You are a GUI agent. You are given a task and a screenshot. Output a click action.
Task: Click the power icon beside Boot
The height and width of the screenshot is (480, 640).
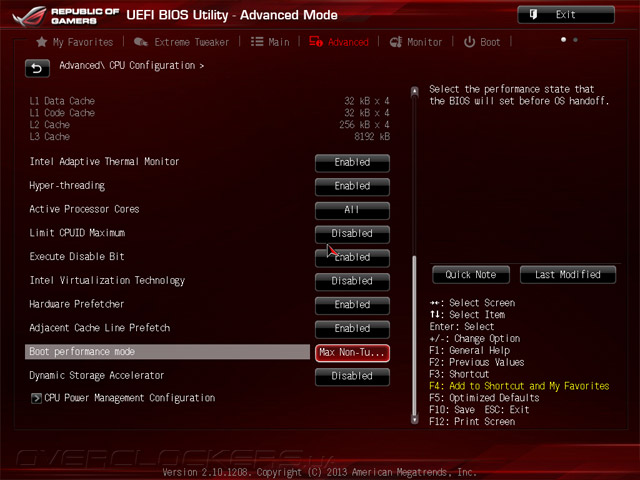469,42
